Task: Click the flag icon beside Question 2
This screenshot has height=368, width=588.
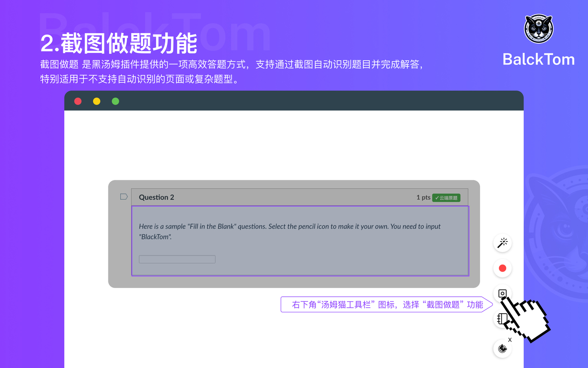Action: [124, 197]
